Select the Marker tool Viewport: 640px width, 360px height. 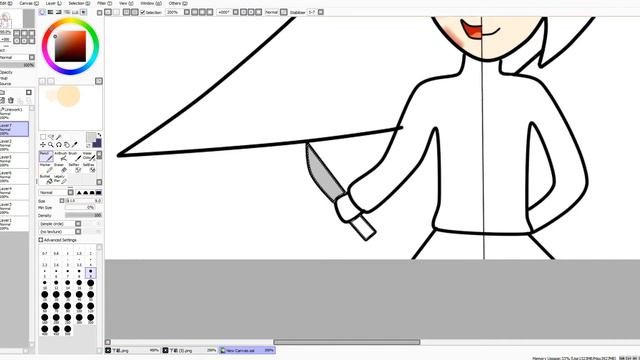(46, 167)
